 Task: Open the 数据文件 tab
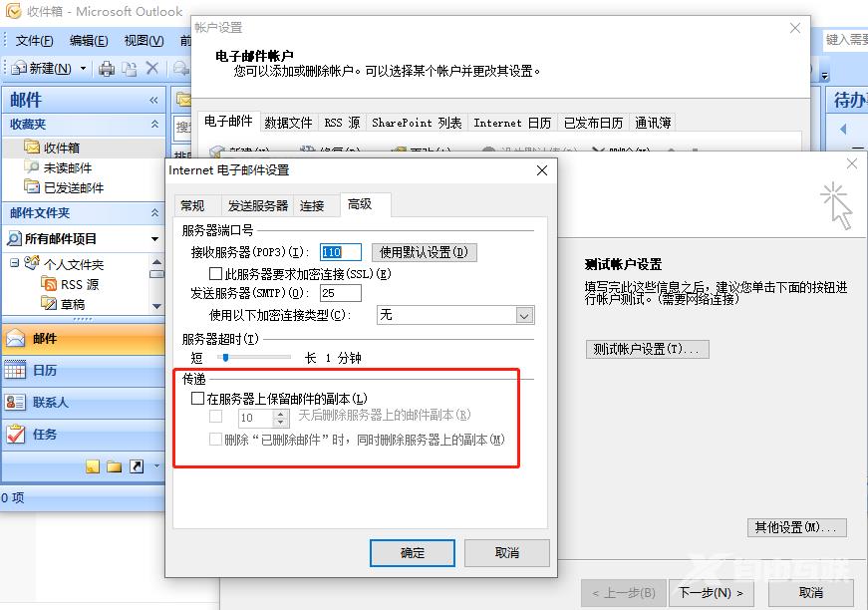(x=288, y=123)
